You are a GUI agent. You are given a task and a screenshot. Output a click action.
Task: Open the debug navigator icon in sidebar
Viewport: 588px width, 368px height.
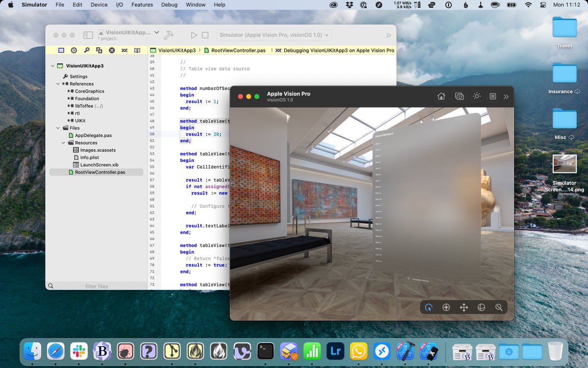124,50
